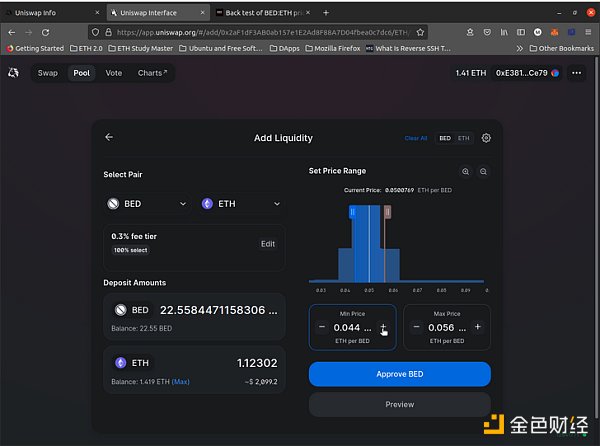Click the Uniswap unicorn logo
Image resolution: width=600 pixels, height=446 pixels.
(x=13, y=73)
